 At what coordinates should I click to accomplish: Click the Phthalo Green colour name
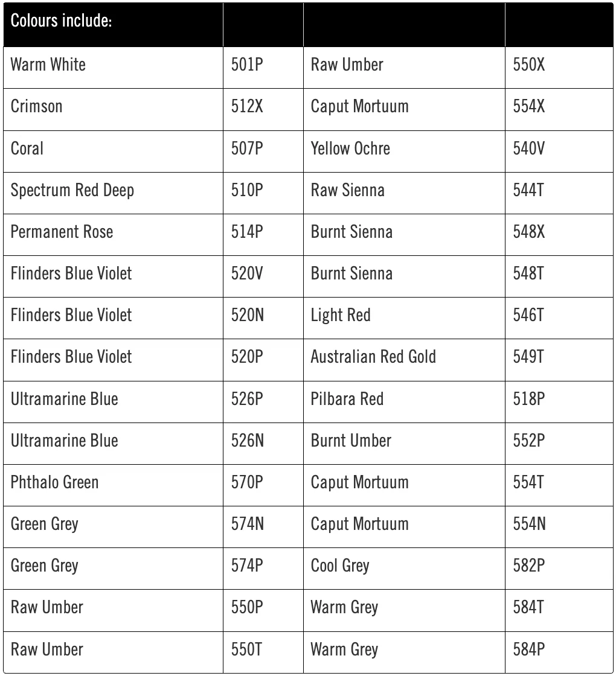tap(54, 482)
